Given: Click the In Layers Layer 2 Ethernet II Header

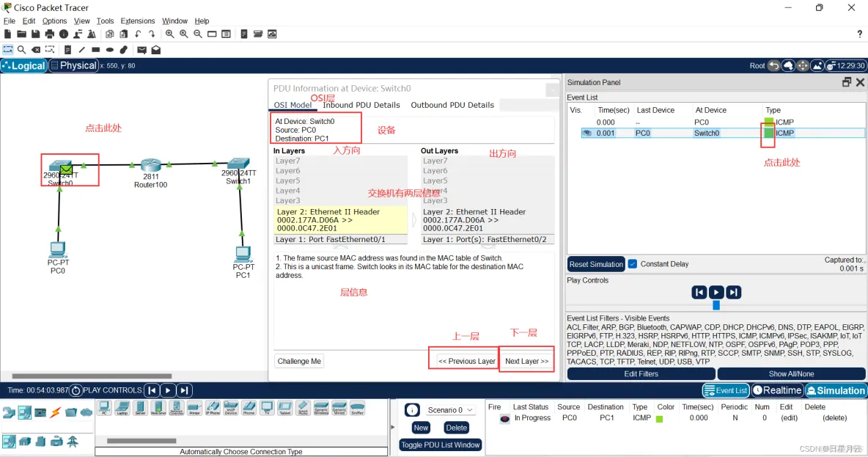Looking at the screenshot, I should point(340,220).
